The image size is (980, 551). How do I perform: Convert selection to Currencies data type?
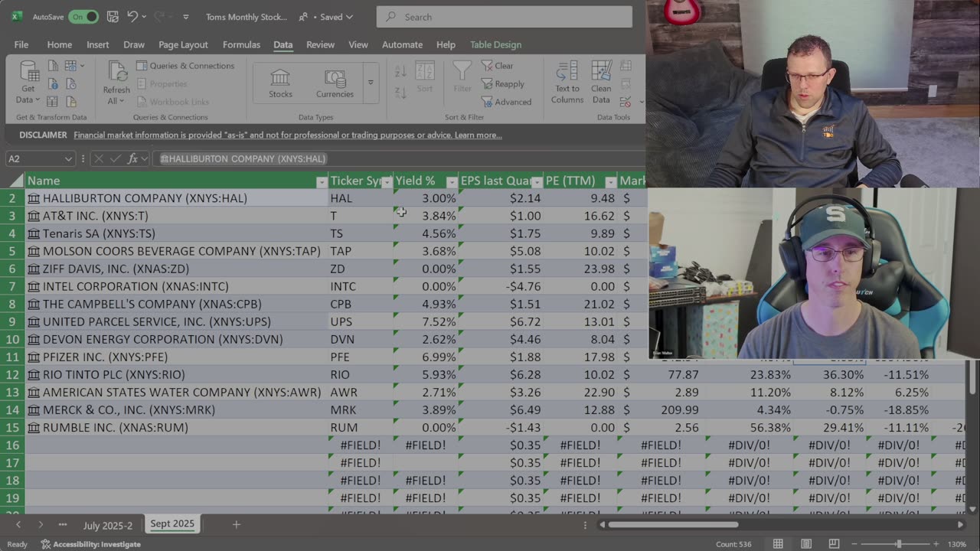click(335, 83)
